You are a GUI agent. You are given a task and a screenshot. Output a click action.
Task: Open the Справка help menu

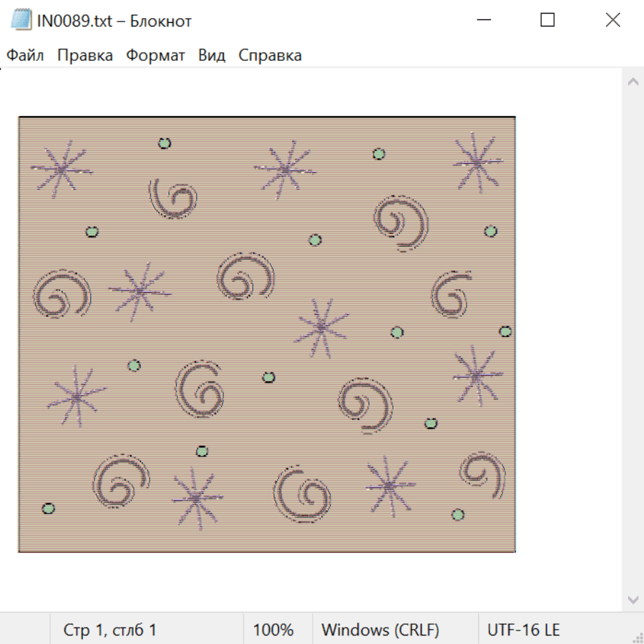(270, 55)
